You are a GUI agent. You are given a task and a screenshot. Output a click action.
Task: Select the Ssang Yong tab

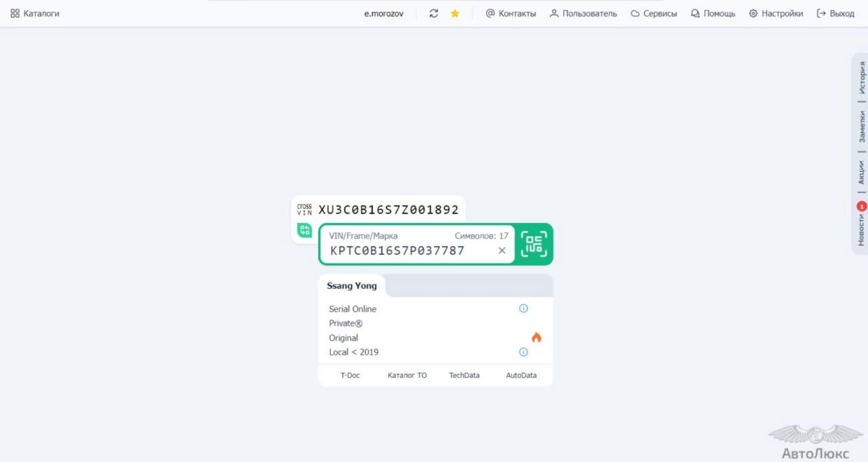coord(352,286)
